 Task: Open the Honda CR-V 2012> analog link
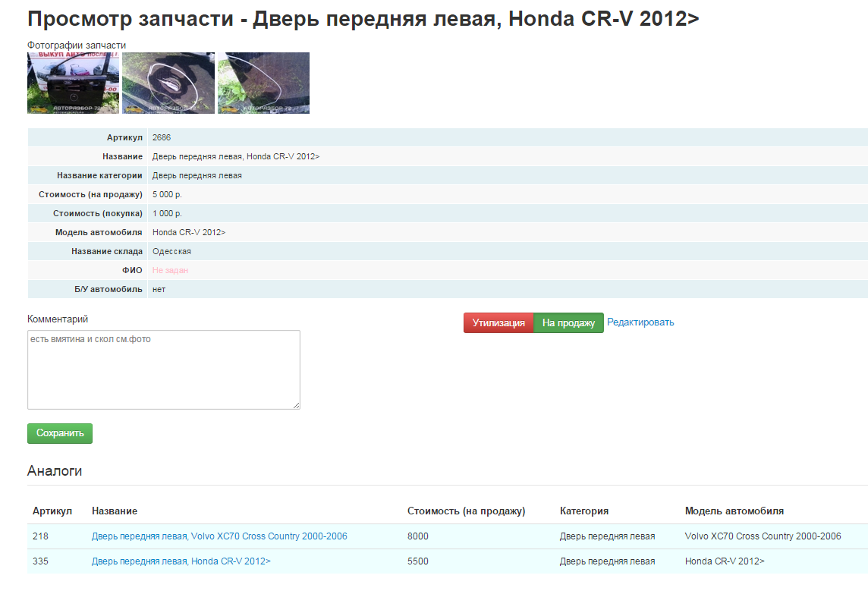(181, 561)
